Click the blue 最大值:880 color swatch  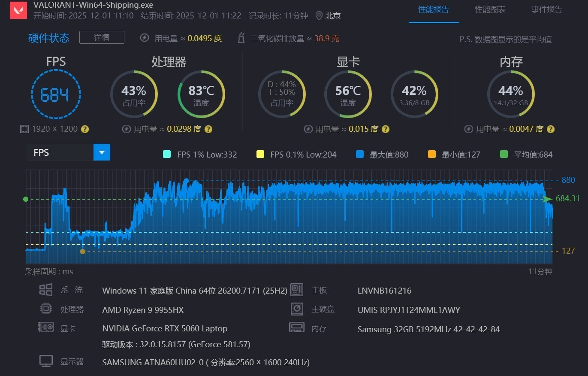[359, 155]
